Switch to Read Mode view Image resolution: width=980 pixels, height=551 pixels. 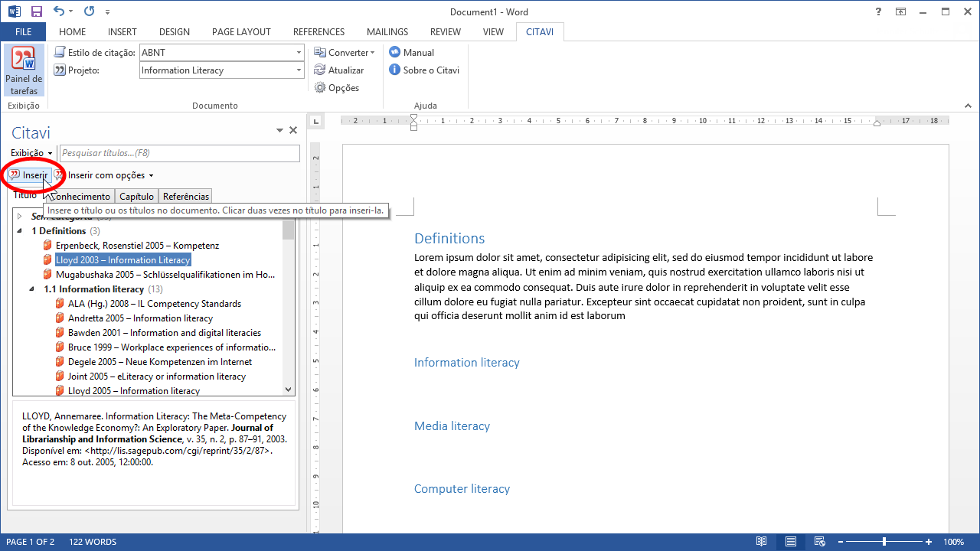[x=761, y=542]
